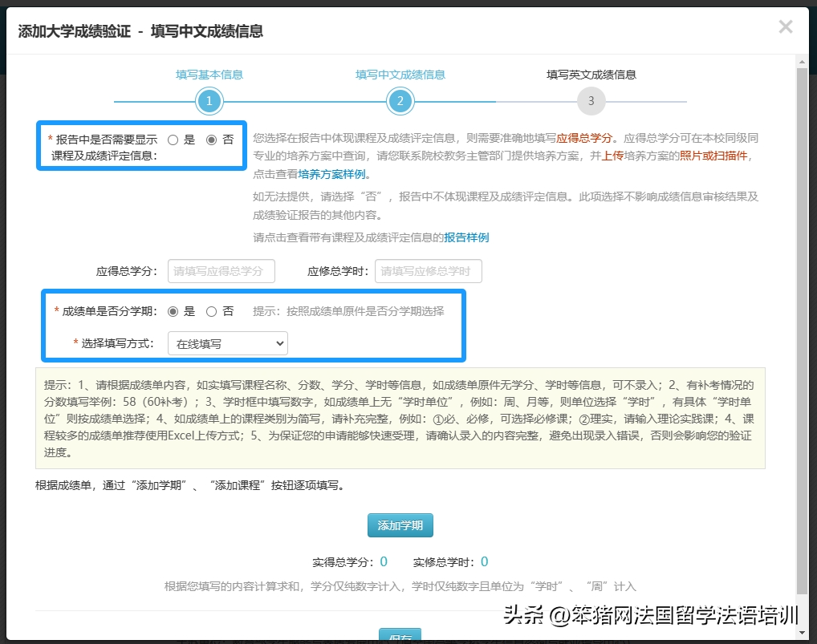Choose 是 for 成绩单是否分学期
This screenshot has height=644, width=817.
click(173, 311)
